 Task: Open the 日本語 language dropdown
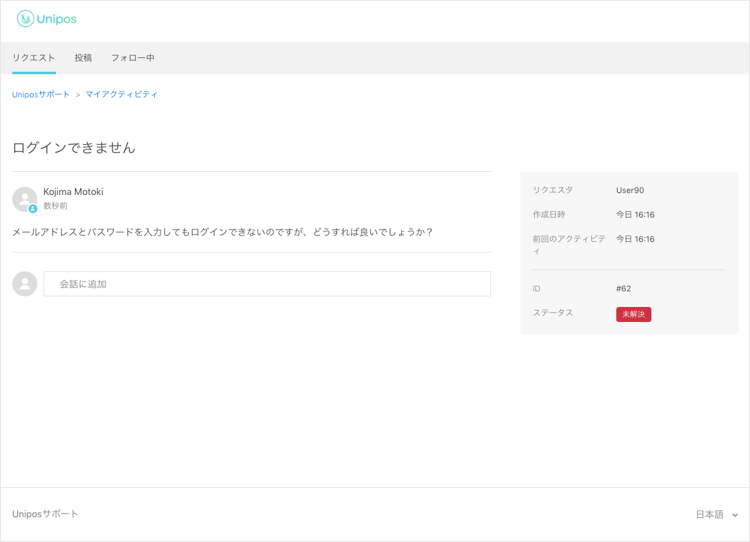click(717, 514)
